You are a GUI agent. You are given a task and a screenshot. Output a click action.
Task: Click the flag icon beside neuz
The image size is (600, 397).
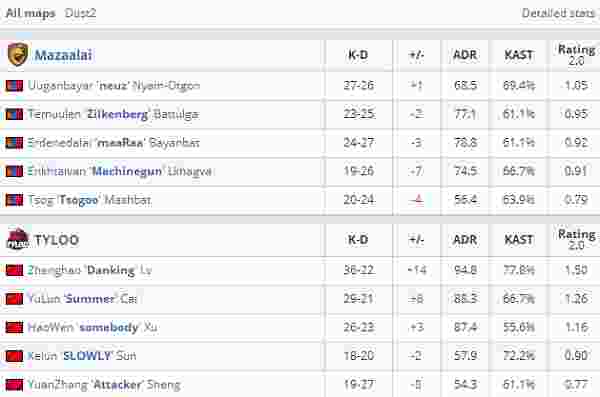[15, 85]
